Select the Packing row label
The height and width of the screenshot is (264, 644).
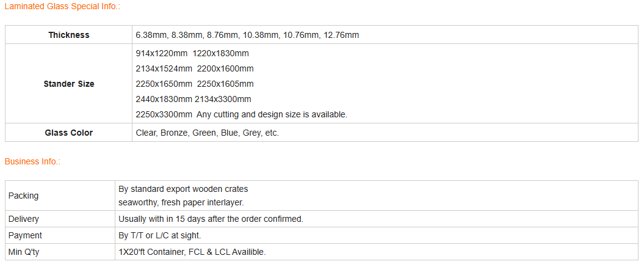click(x=23, y=196)
